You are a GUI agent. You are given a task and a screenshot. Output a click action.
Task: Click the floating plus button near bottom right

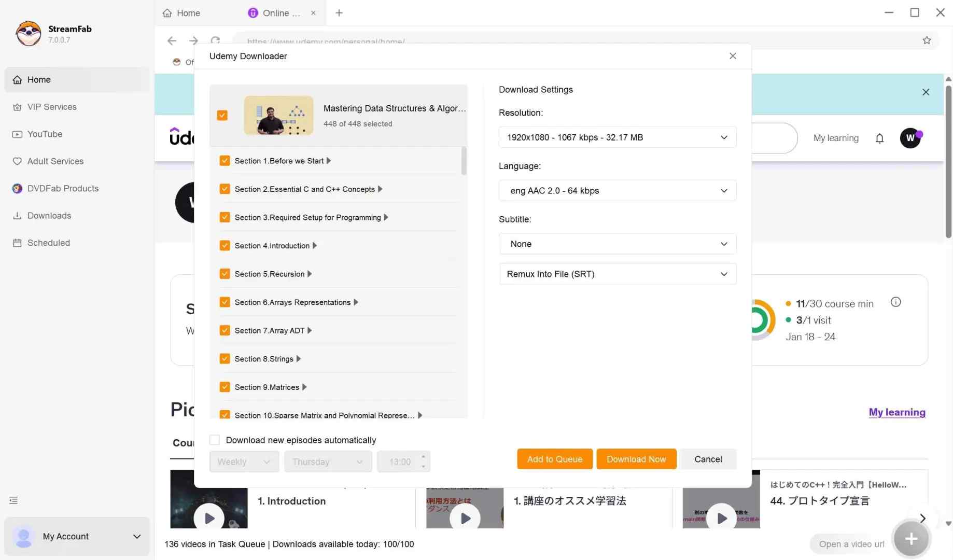tap(910, 539)
